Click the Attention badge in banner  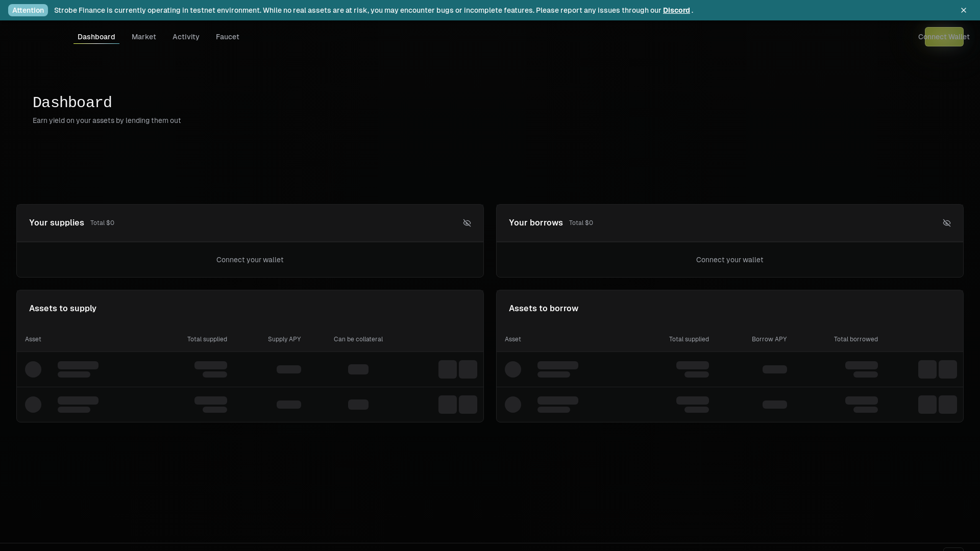pyautogui.click(x=28, y=10)
